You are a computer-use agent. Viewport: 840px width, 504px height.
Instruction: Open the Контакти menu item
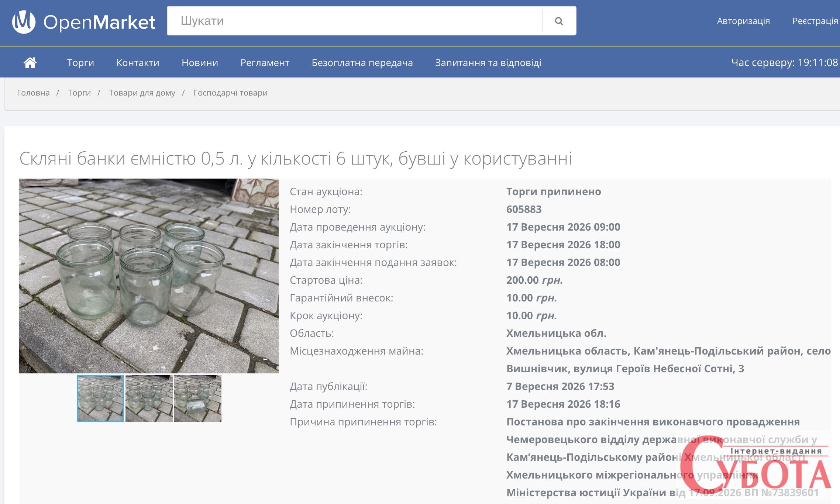[x=138, y=63]
